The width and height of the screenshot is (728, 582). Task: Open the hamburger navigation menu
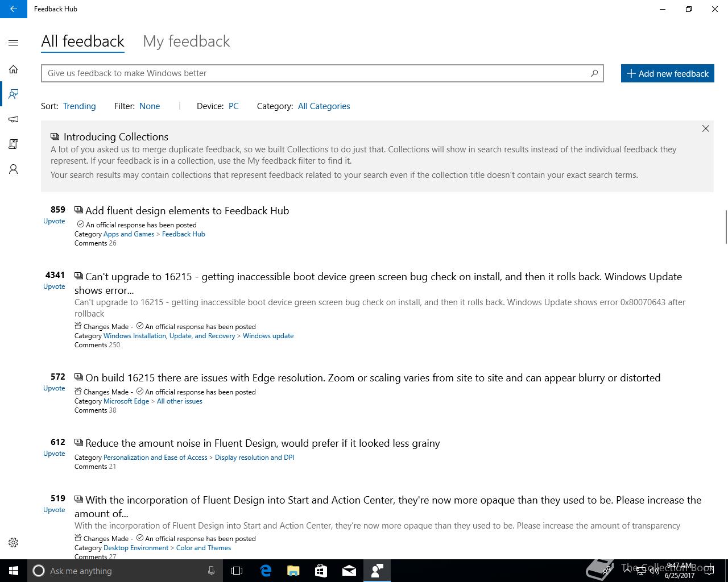(14, 43)
